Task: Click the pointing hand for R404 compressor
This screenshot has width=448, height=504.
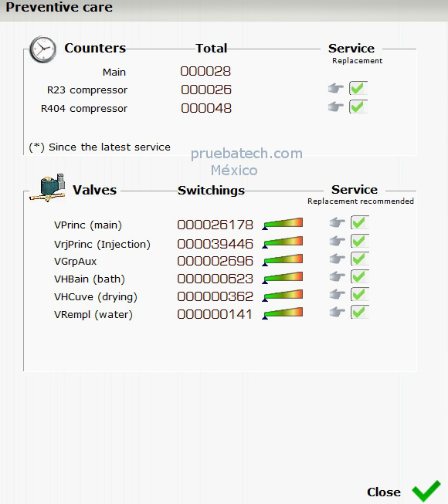Action: pos(336,107)
